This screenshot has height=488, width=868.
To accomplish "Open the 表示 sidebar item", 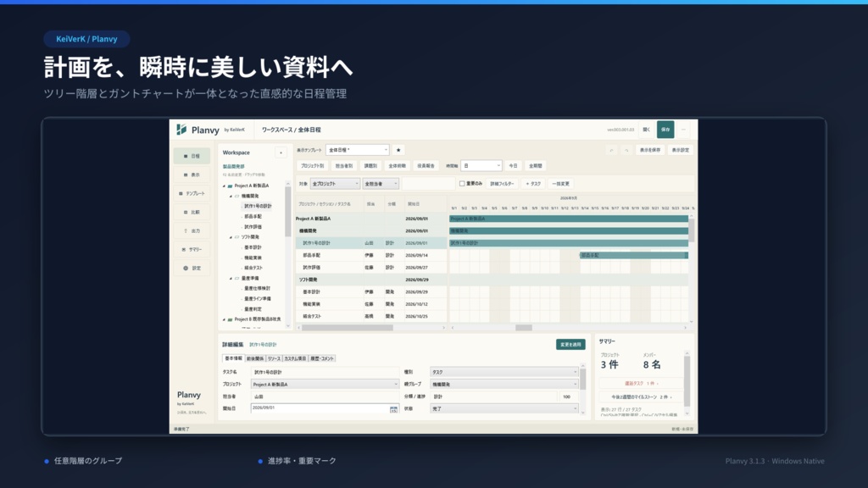I will point(192,175).
